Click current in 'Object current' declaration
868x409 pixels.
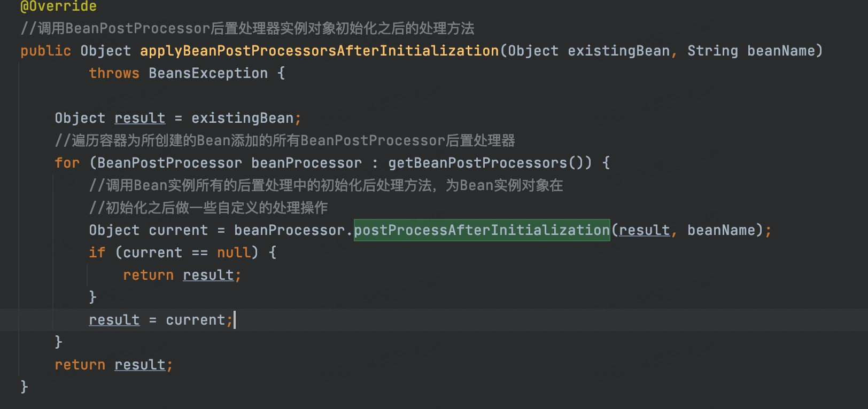pyautogui.click(x=178, y=230)
